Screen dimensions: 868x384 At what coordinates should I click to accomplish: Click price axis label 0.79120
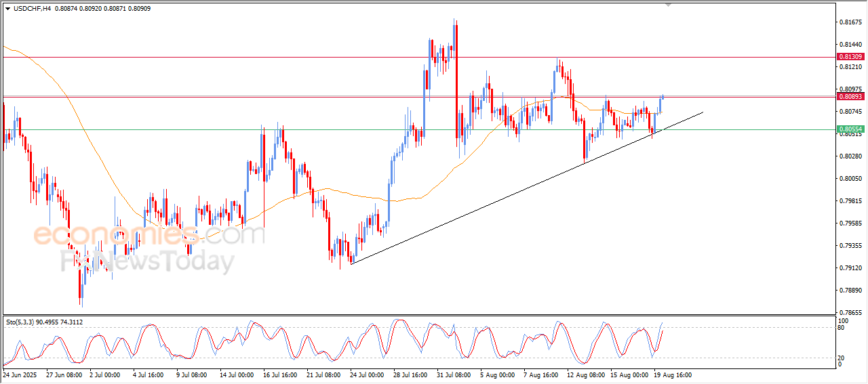point(850,268)
